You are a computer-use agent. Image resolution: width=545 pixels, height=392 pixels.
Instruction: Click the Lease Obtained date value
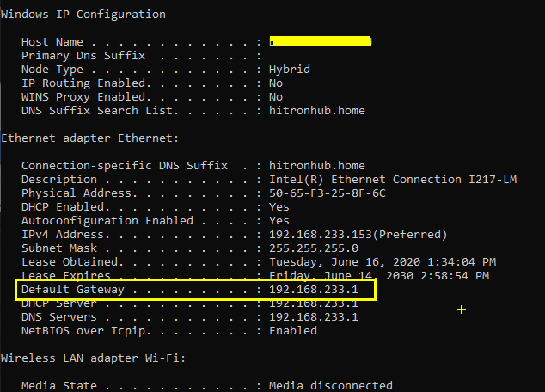pyautogui.click(x=383, y=262)
